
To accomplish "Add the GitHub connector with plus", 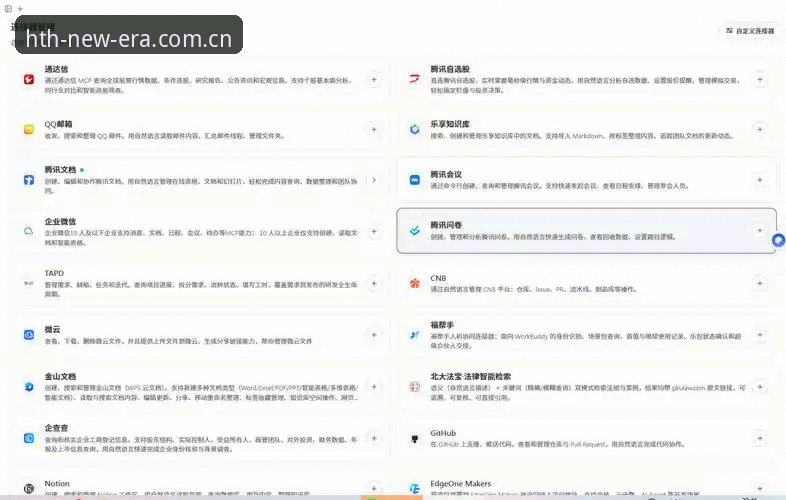I will pyautogui.click(x=760, y=438).
